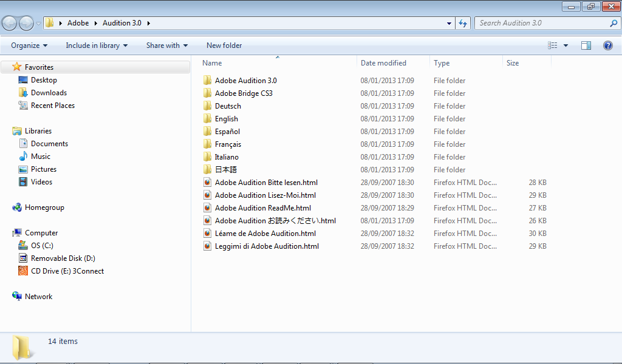Screen dimensions: 622x364
Task: Select the Adobe breadcrumb in the address bar
Action: tap(78, 23)
